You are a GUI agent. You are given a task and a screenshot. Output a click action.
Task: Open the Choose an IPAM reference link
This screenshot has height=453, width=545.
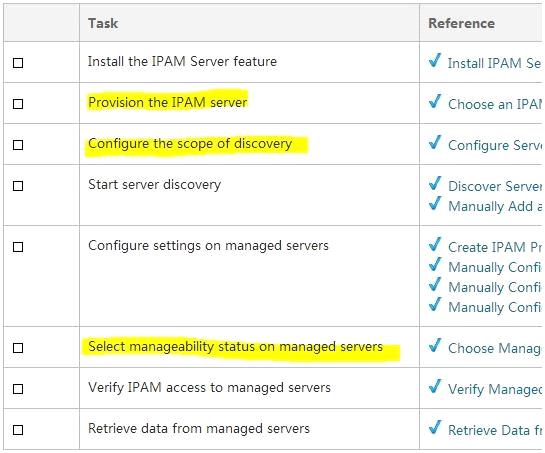tap(495, 104)
